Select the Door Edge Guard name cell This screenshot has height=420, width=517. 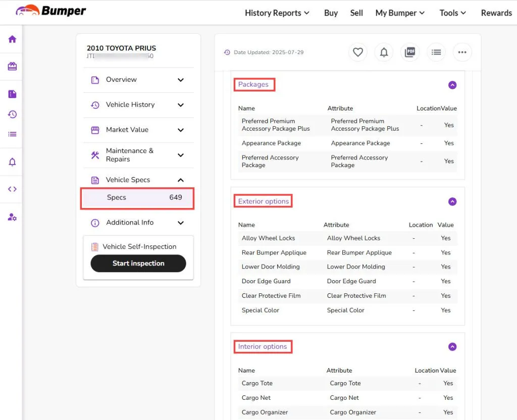(266, 281)
